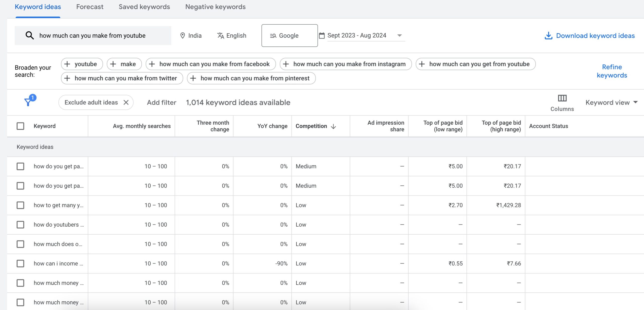
Task: Switch to the Forecast tab
Action: (90, 7)
